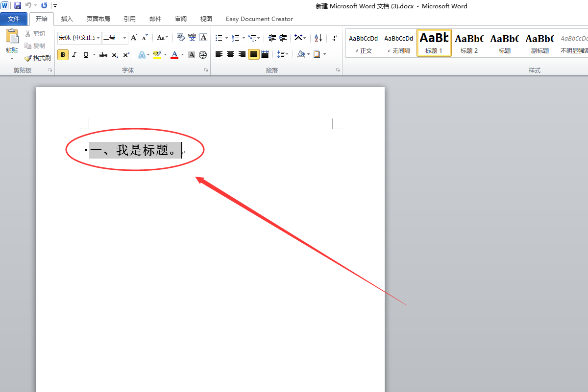Apply the 标题 2 style
The width and height of the screenshot is (588, 392).
point(469,43)
